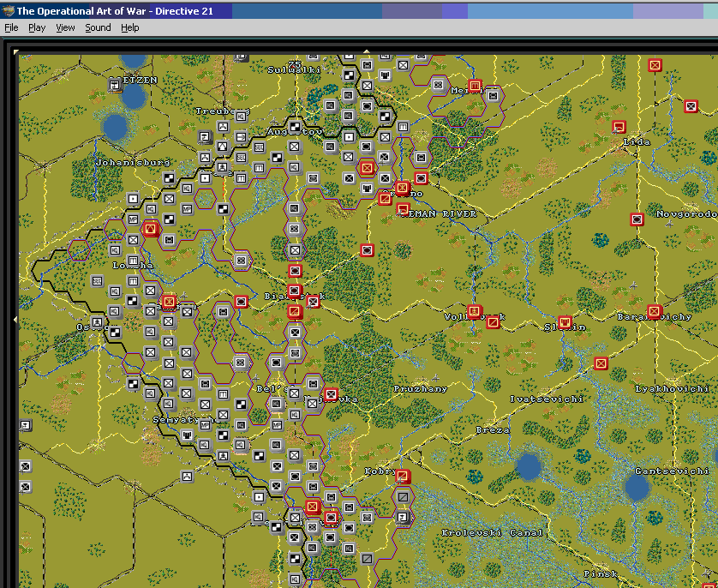718x588 pixels.
Task: Select the red artillery unit on Merkine
Action: click(475, 85)
